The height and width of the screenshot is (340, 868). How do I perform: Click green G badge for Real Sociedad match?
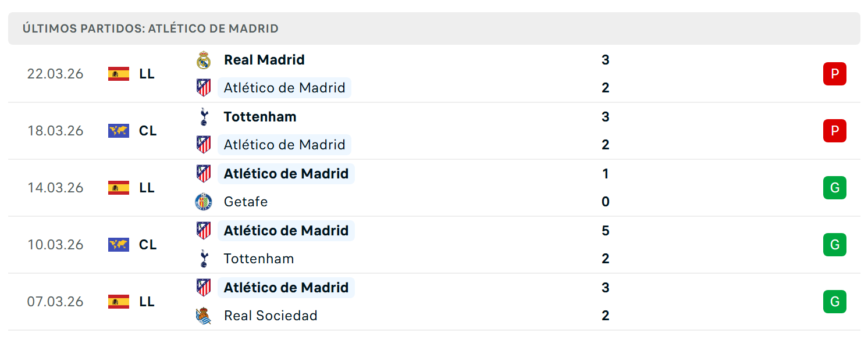834,302
